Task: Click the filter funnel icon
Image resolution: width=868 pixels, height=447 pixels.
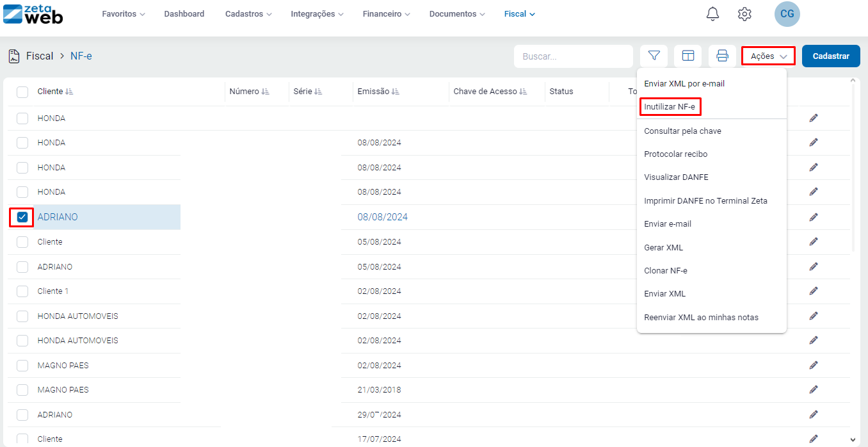Action: (654, 56)
